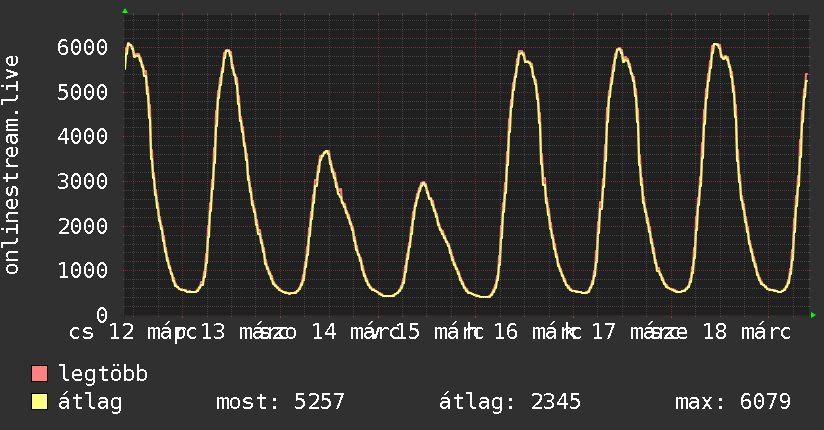Click the pink legtöbb color swatch
Image resolution: width=824 pixels, height=430 pixels.
click(39, 373)
